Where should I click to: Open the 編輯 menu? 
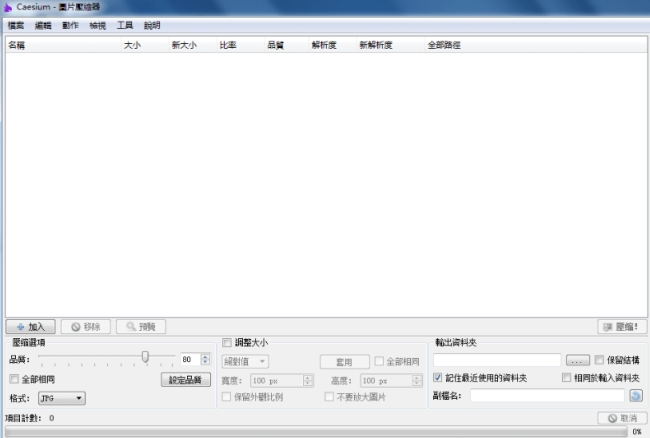tap(43, 26)
